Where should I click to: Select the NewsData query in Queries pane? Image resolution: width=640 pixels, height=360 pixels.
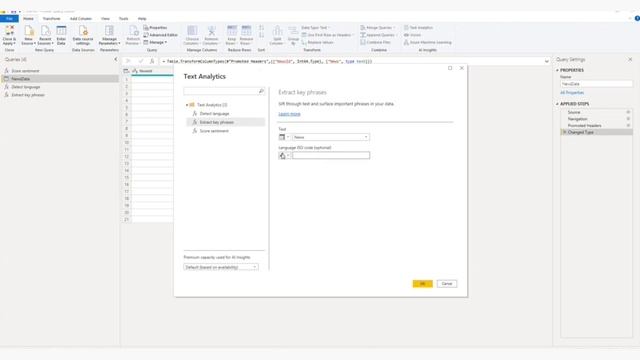tap(60, 79)
